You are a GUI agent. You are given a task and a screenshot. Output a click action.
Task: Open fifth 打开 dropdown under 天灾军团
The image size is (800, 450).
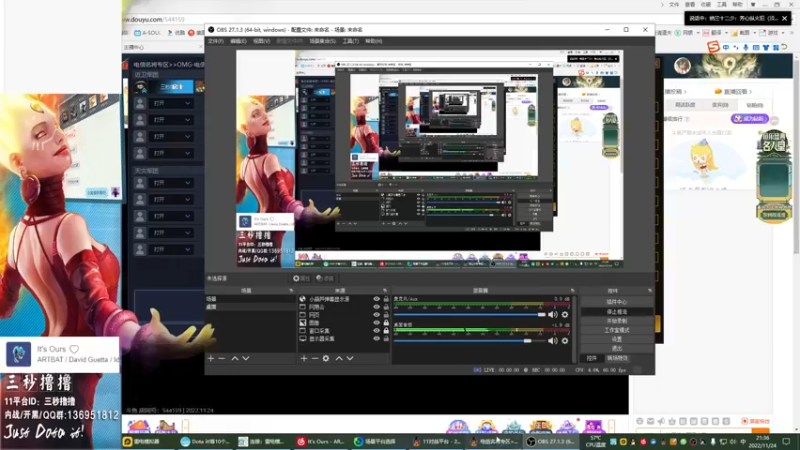[x=171, y=249]
